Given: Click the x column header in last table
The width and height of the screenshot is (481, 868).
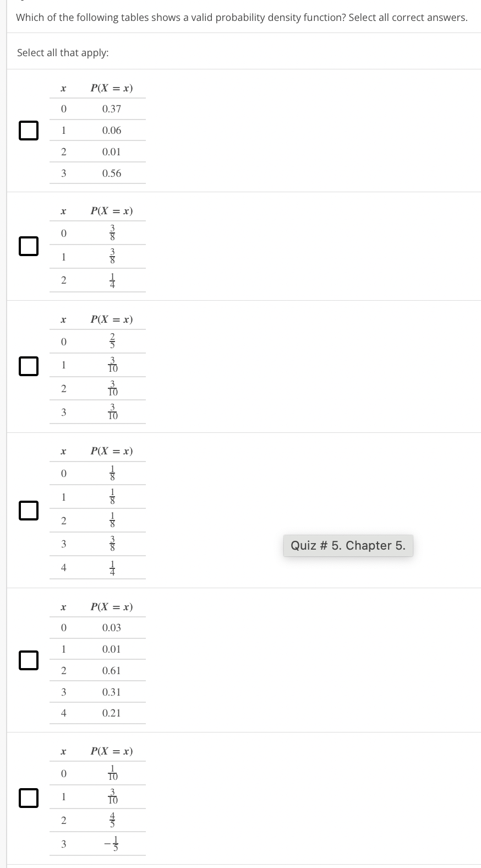Looking at the screenshot, I should point(63,750).
